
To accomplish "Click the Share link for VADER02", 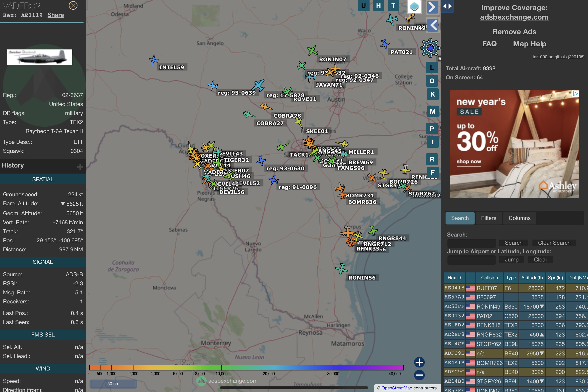I will point(56,15).
